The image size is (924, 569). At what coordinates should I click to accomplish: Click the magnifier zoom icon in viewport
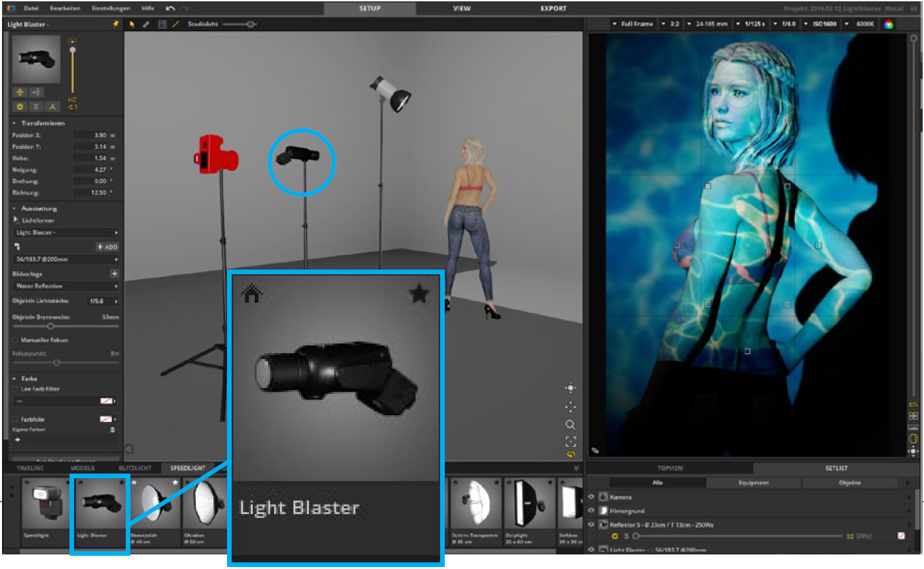coord(570,425)
